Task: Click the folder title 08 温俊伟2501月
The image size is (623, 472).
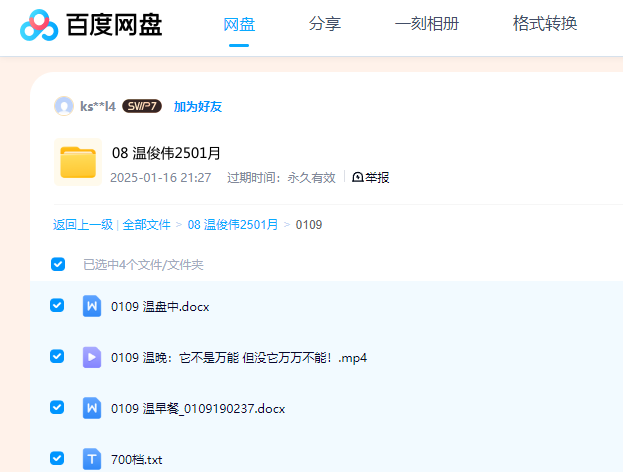Action: point(166,153)
